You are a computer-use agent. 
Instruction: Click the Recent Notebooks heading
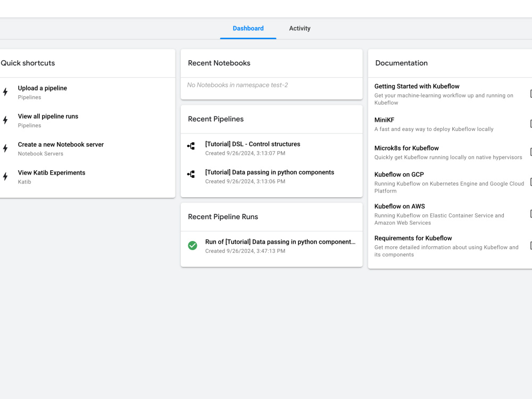pyautogui.click(x=219, y=63)
